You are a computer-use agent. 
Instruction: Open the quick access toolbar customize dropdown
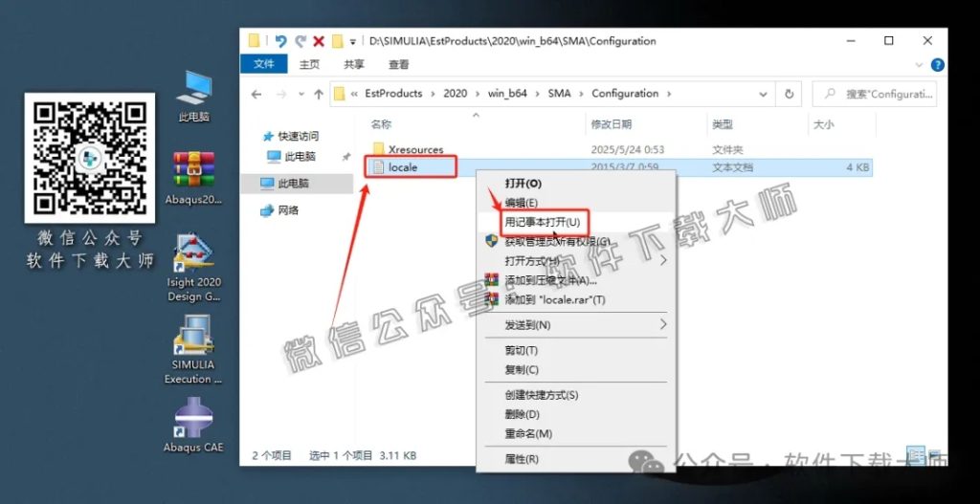click(x=352, y=42)
